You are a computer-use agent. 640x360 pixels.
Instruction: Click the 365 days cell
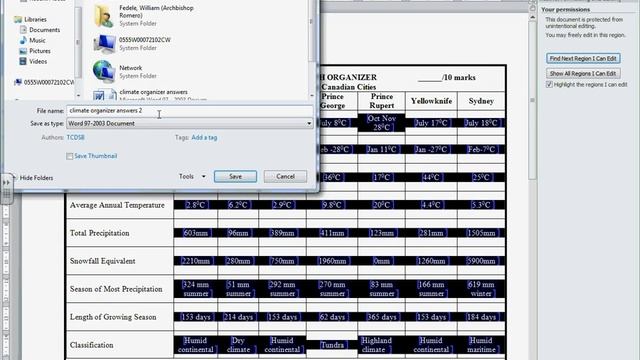point(381,317)
